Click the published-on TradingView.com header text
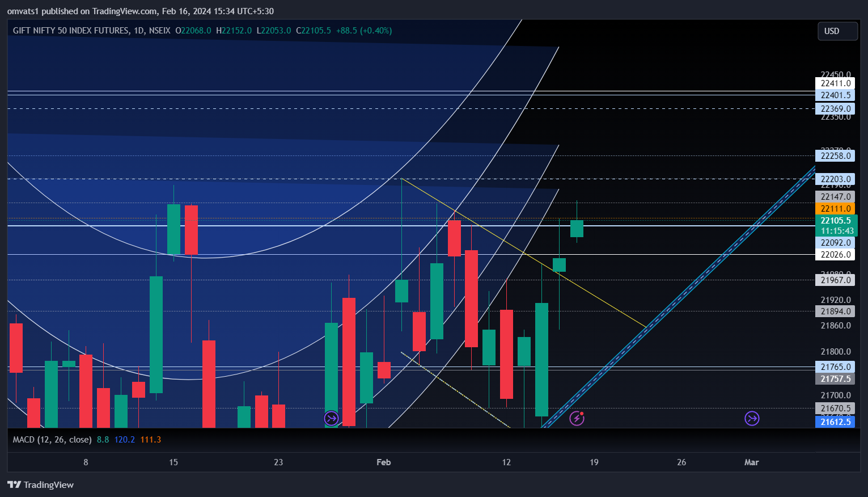 (140, 11)
